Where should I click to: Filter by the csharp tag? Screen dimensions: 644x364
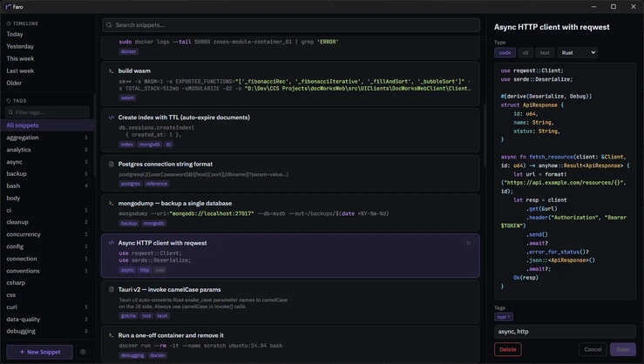[47, 283]
